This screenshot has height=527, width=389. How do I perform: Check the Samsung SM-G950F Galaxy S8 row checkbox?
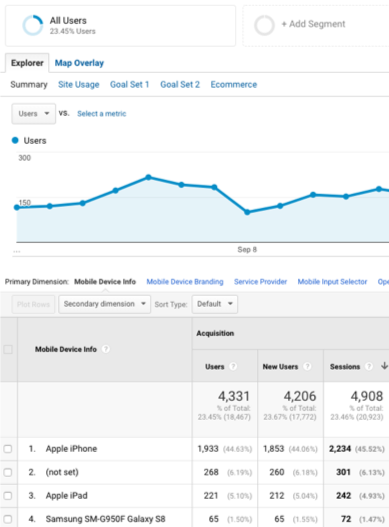click(8, 519)
